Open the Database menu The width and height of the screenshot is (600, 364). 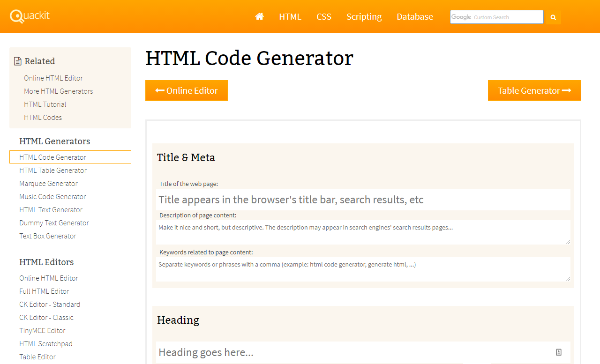(x=415, y=16)
